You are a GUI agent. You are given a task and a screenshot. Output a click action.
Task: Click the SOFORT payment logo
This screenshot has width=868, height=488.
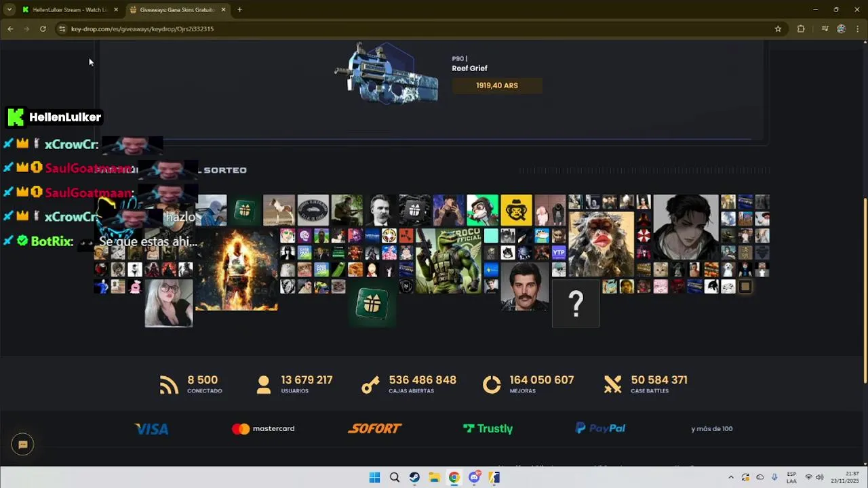pos(375,428)
